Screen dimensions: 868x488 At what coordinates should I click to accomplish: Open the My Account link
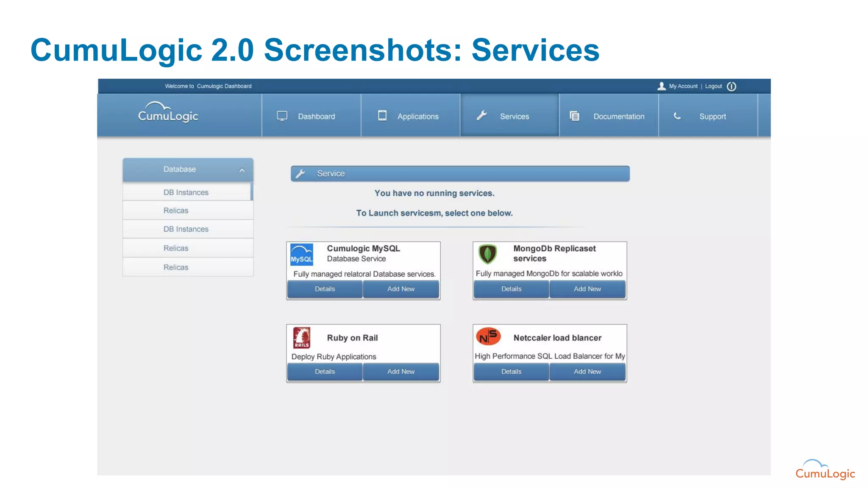(x=683, y=86)
